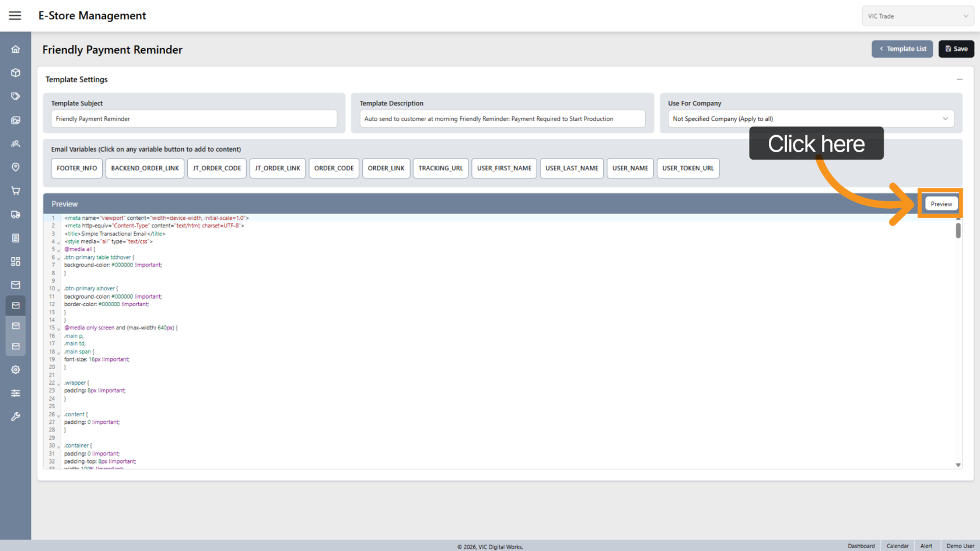Screen dimensions: 980x551
Task: Select the Shipping truck icon in sidebar
Action: (x=15, y=214)
